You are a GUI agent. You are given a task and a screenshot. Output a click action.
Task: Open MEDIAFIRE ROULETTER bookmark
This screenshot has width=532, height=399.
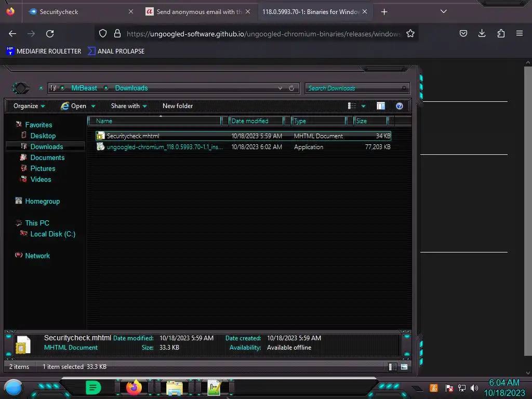(44, 51)
